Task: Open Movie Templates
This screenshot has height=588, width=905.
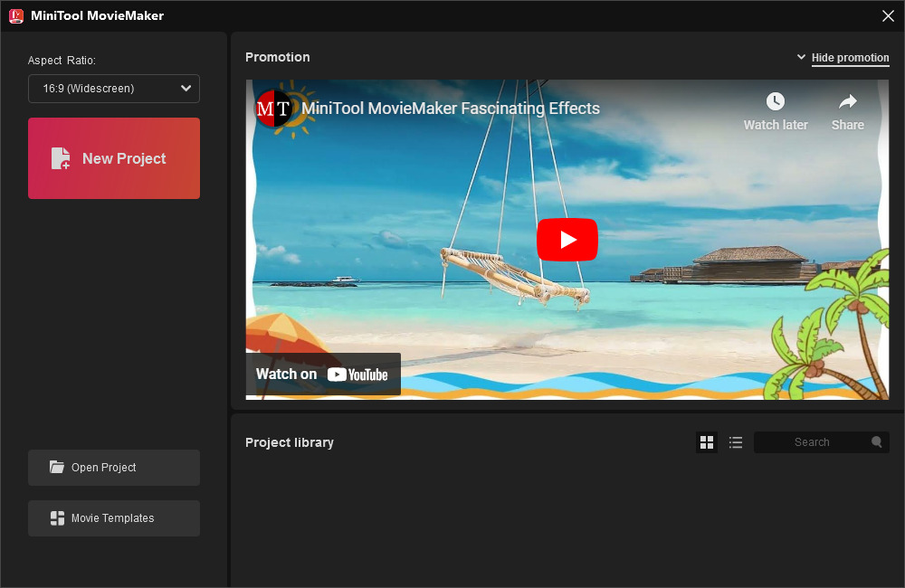Action: (x=114, y=518)
